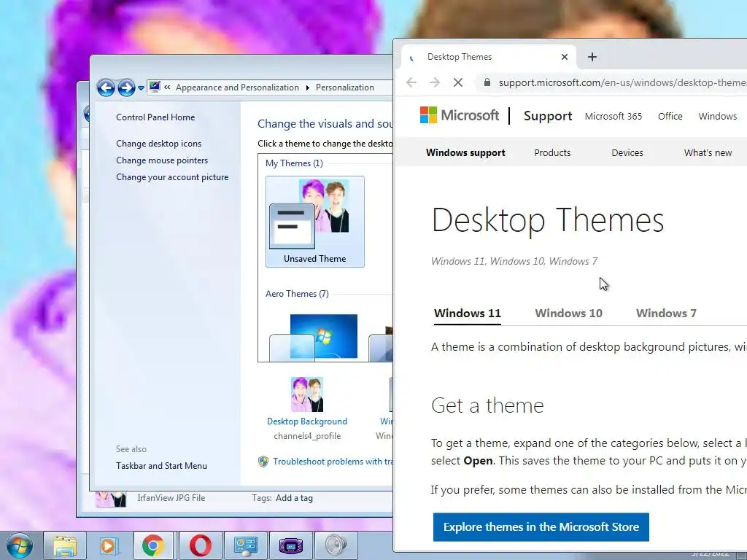Open the Products sub-navigation item
Screen dimensions: 747x560
point(552,152)
